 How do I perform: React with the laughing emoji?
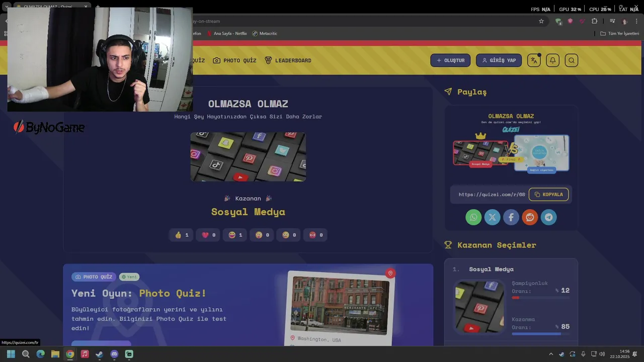click(x=235, y=235)
